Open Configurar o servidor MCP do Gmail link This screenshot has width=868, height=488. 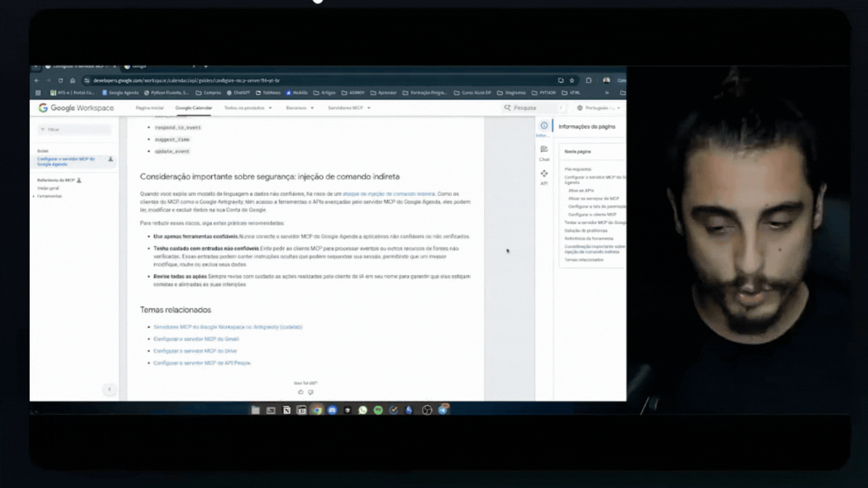click(196, 339)
